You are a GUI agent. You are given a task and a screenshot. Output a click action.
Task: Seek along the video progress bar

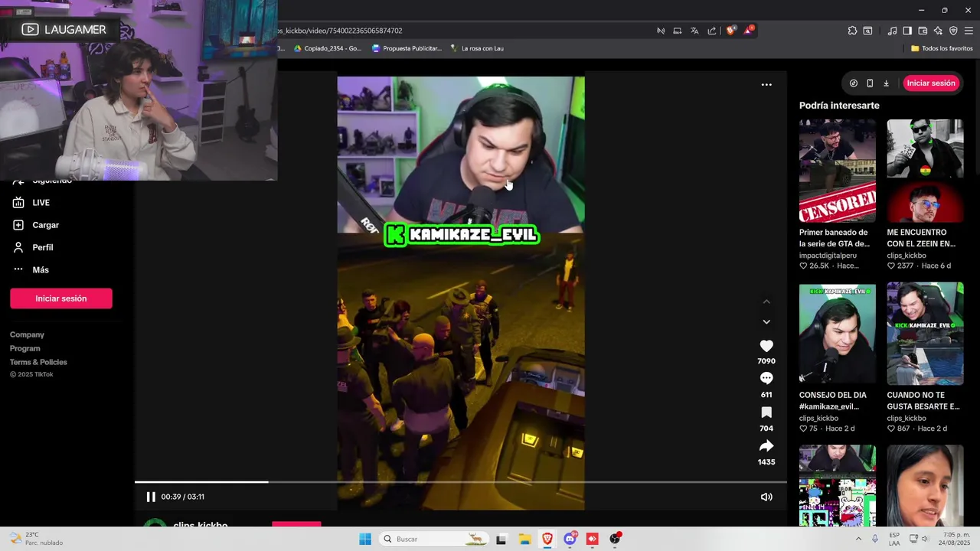[x=461, y=482]
